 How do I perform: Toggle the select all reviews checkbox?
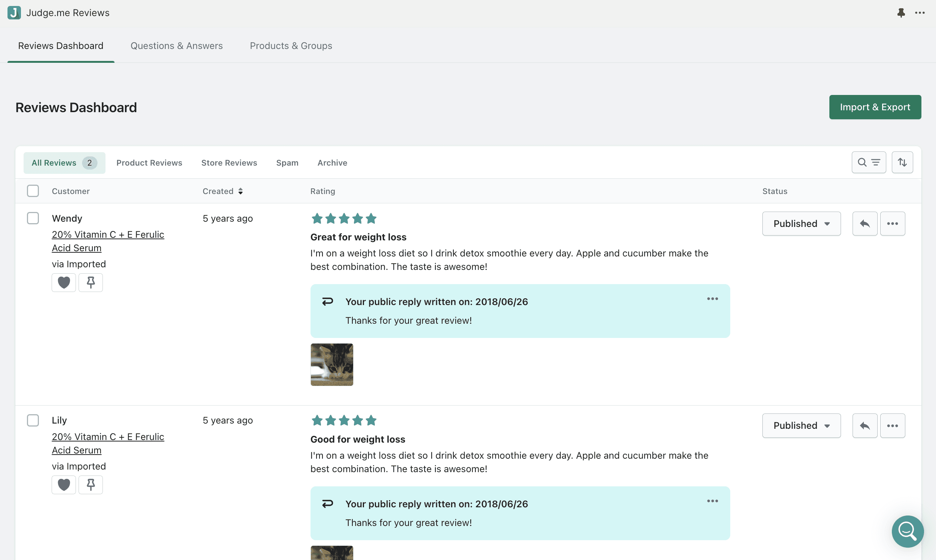[x=33, y=191]
